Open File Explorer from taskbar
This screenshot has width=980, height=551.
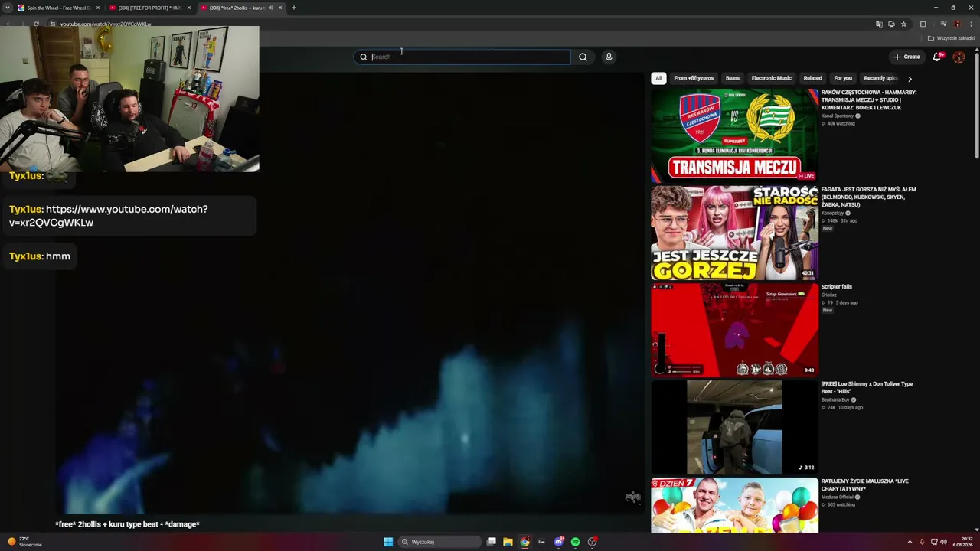[508, 542]
